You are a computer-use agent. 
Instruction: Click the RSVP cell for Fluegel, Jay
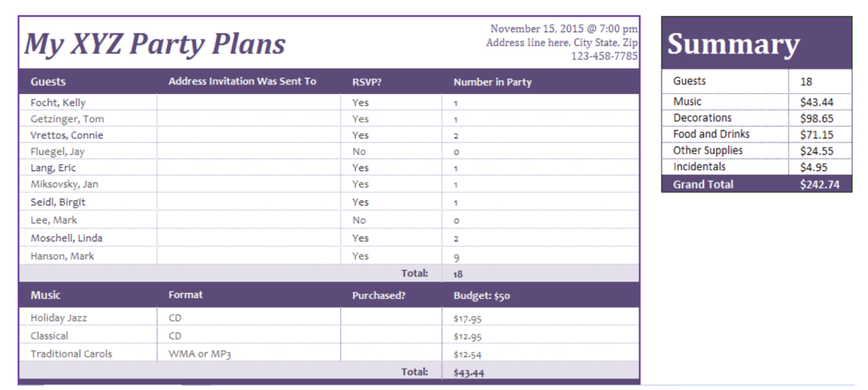point(359,152)
